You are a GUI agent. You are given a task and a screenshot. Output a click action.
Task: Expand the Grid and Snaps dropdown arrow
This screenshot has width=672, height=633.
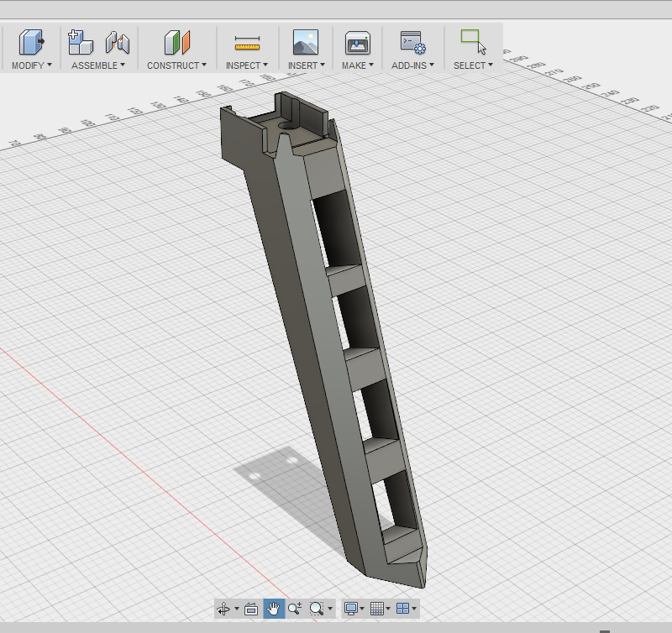click(388, 609)
